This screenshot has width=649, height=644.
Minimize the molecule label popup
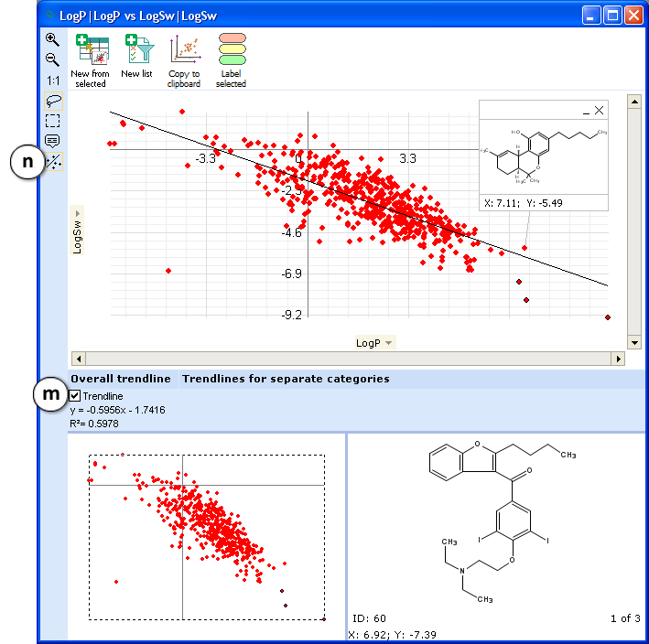pyautogui.click(x=586, y=111)
